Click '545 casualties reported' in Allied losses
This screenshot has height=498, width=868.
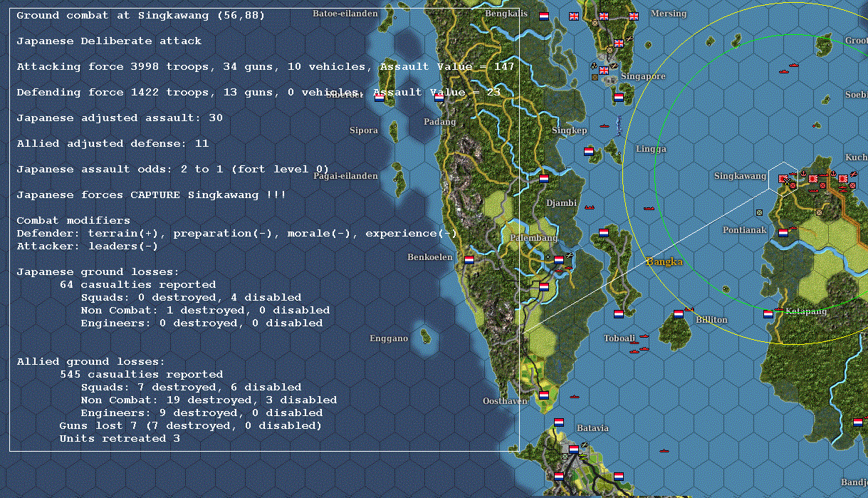(141, 375)
